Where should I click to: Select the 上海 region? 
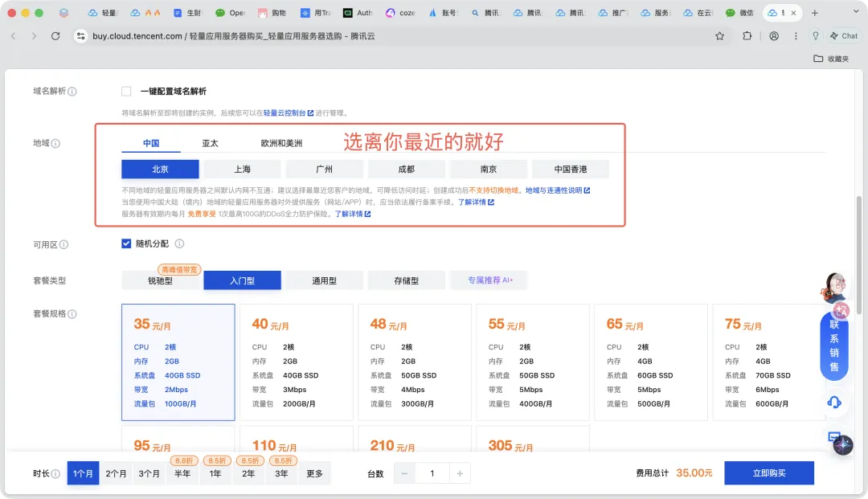(243, 170)
